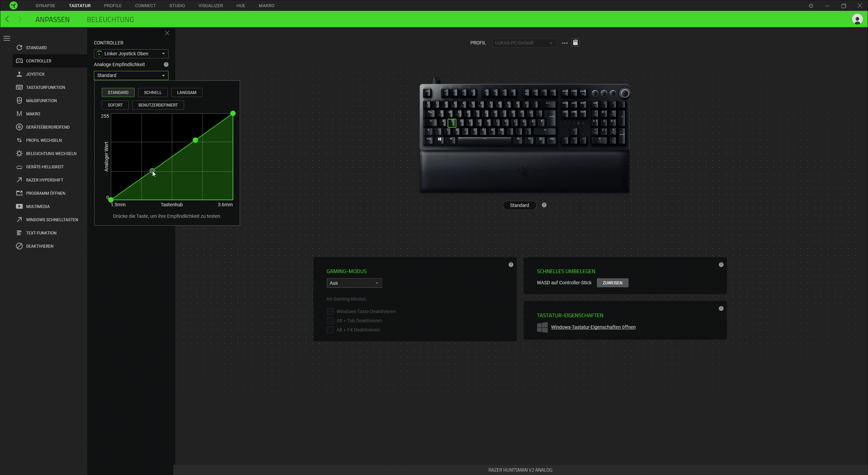Open the Studio menu item
Viewport: 868px width, 475px height.
pos(177,6)
